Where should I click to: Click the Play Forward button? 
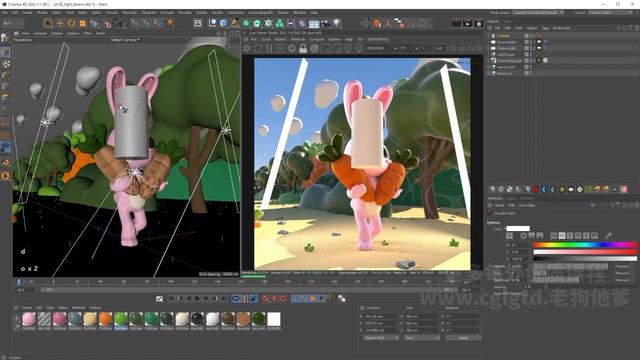198,299
